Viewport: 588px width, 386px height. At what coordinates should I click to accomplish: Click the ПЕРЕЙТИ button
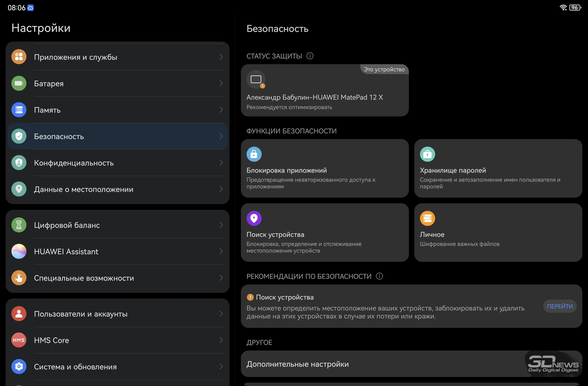click(560, 306)
